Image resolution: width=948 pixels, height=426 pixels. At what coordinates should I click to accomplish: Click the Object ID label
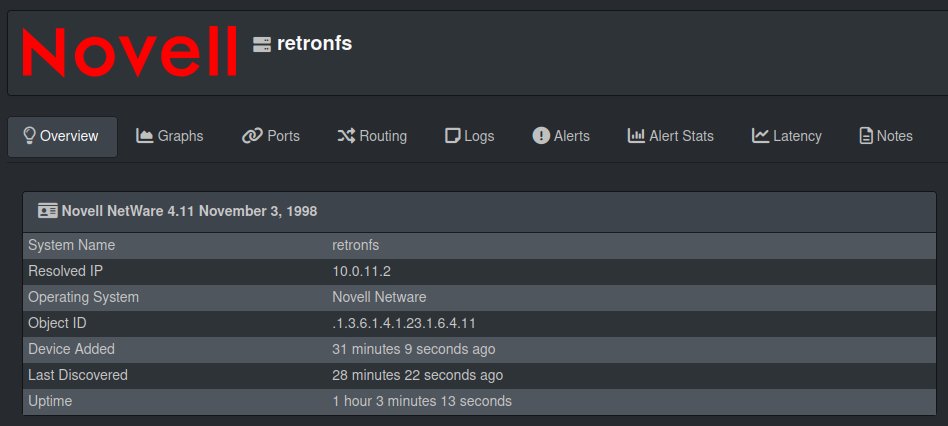coord(57,323)
